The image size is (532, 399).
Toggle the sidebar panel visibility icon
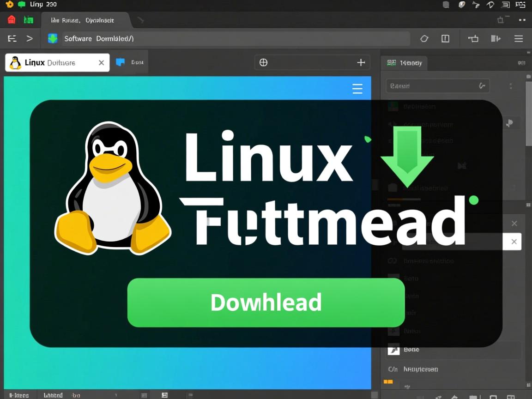pyautogui.click(x=496, y=38)
